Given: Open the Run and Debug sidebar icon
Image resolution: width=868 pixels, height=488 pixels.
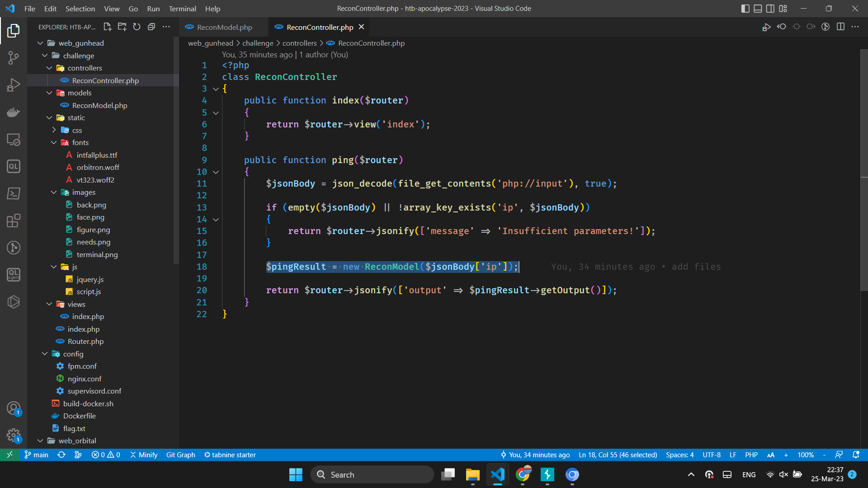Looking at the screenshot, I should [x=14, y=85].
